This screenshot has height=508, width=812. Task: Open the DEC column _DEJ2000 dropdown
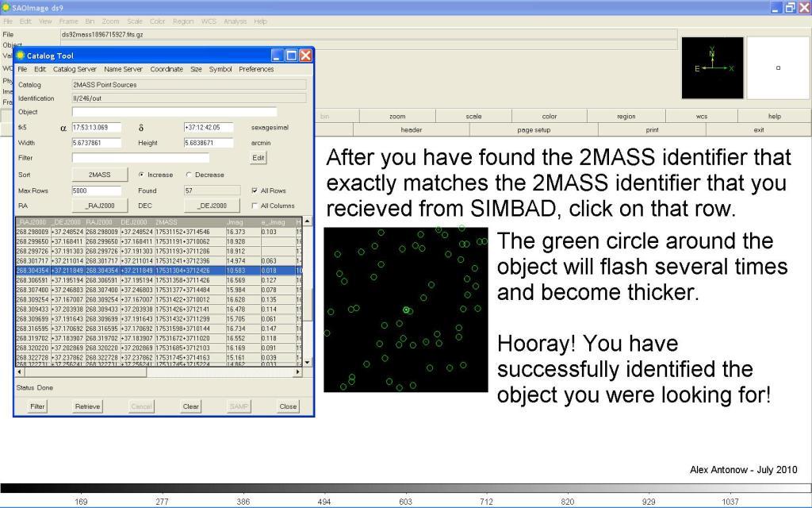point(212,206)
